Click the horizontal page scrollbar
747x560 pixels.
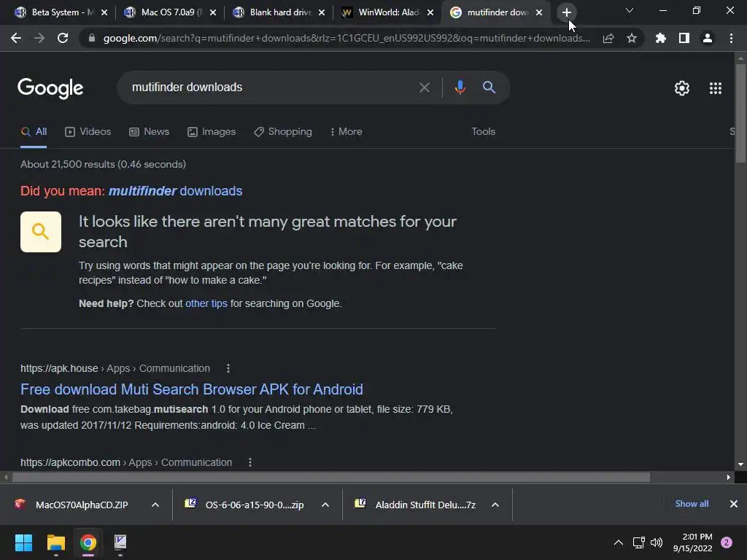click(x=331, y=477)
